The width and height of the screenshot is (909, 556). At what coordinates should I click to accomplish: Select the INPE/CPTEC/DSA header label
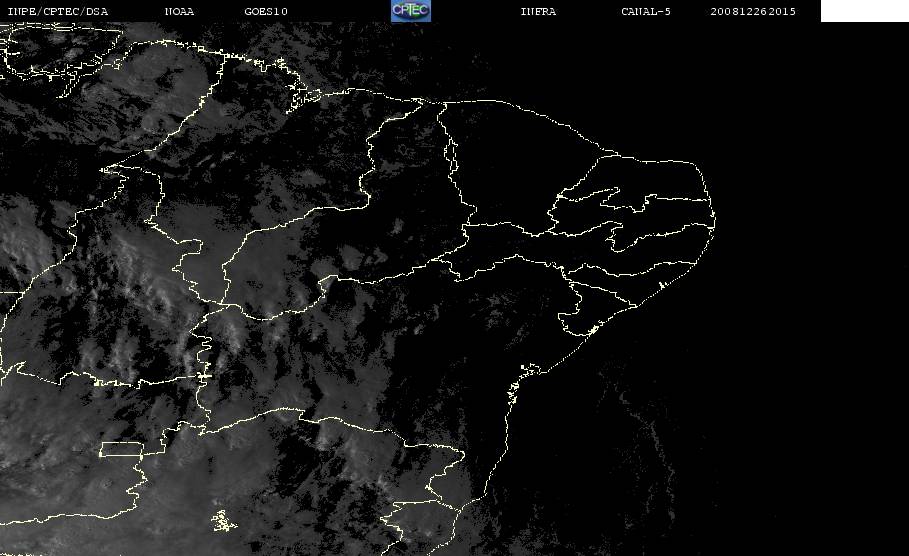tap(58, 11)
